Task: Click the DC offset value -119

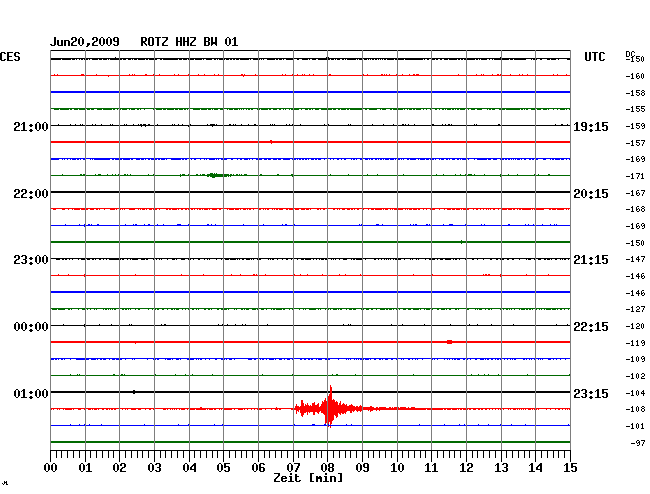Action: pyautogui.click(x=635, y=343)
